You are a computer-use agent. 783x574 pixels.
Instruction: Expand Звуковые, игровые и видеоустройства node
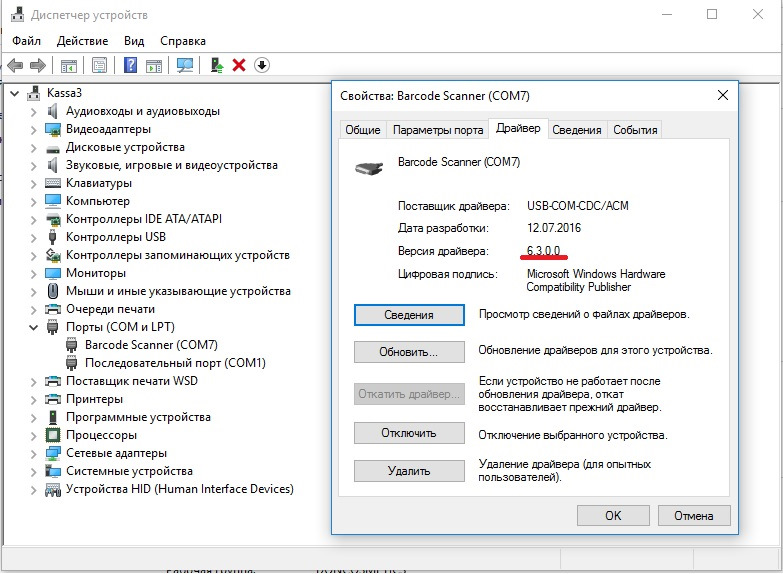[x=33, y=166]
